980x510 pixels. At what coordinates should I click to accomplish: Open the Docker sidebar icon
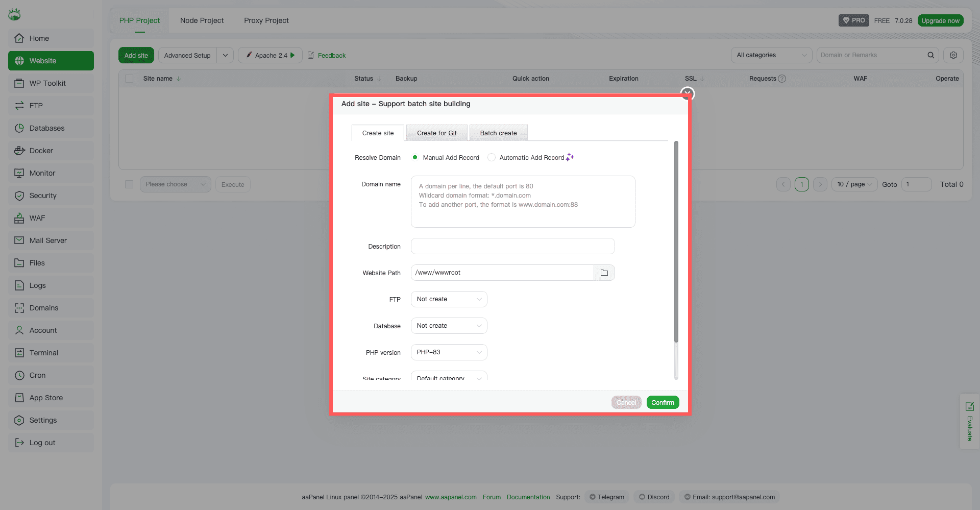(x=19, y=151)
